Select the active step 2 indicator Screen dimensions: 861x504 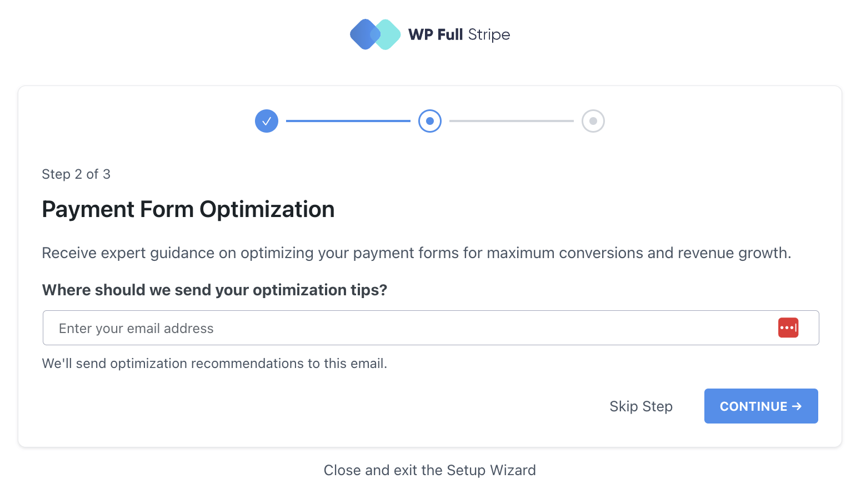point(429,120)
